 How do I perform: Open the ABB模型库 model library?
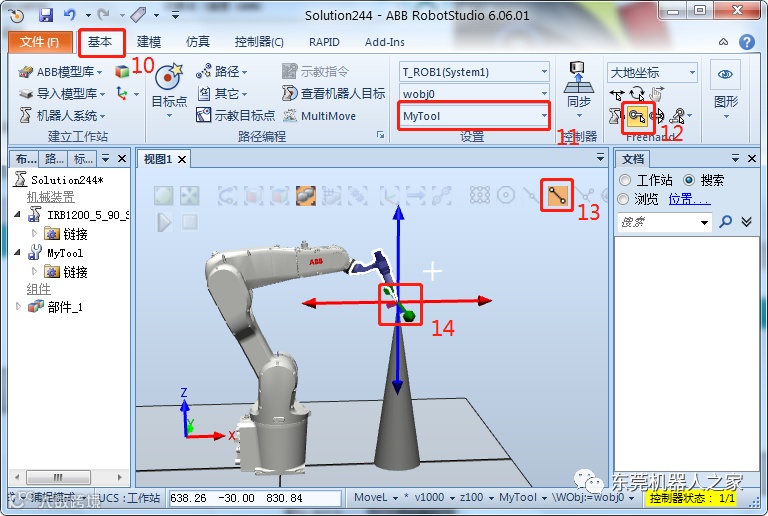point(60,72)
